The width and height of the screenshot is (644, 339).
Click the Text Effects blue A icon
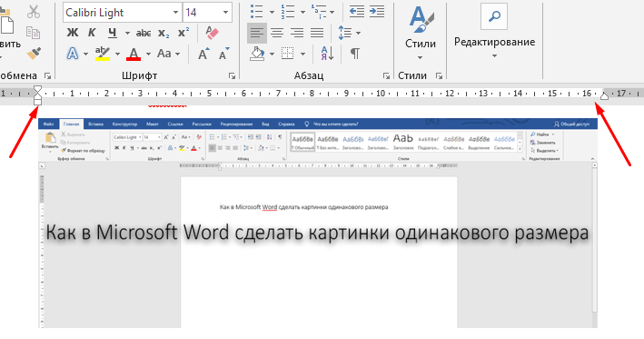tap(73, 54)
